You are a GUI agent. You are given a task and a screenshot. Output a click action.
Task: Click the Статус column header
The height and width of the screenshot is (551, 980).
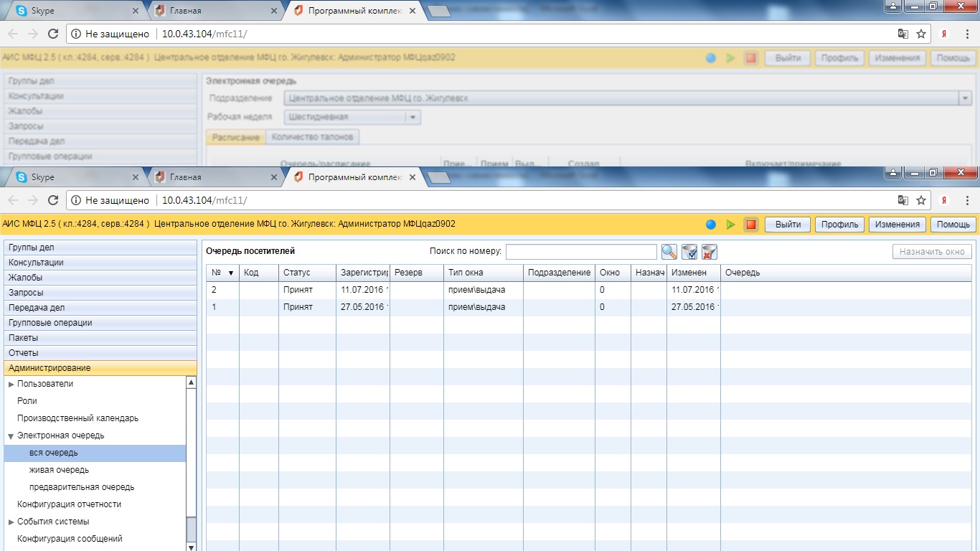(x=307, y=273)
